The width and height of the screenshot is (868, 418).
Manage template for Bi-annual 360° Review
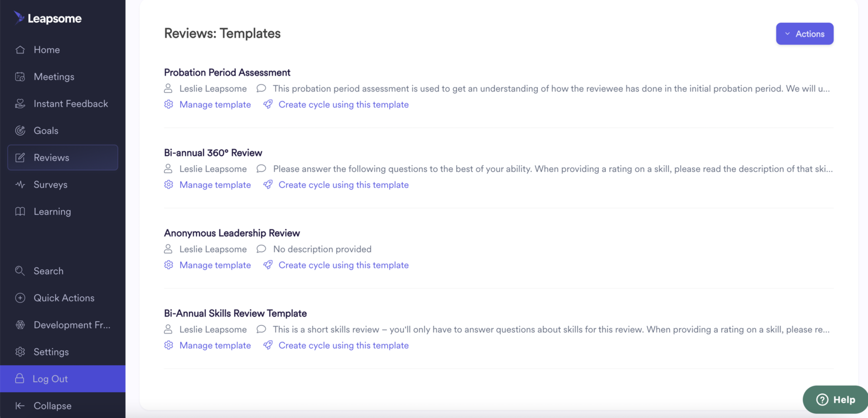[215, 185]
